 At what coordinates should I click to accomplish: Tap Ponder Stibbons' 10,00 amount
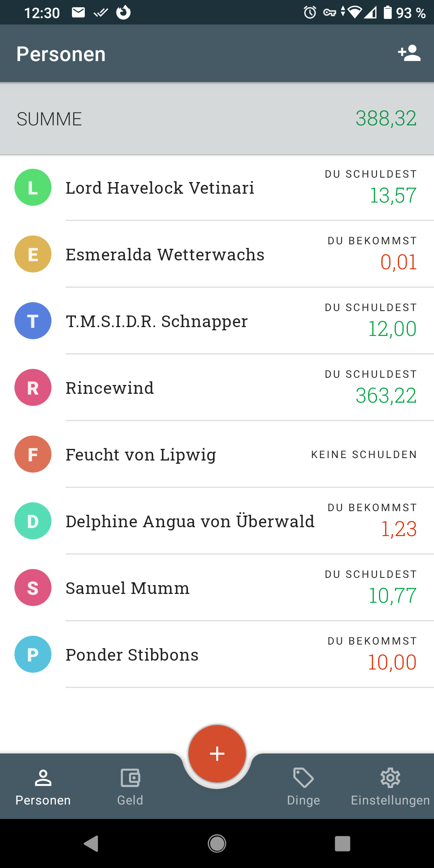click(392, 663)
